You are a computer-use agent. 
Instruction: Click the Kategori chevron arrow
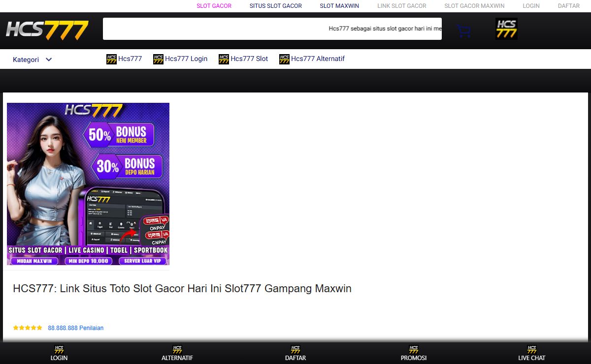coord(49,60)
